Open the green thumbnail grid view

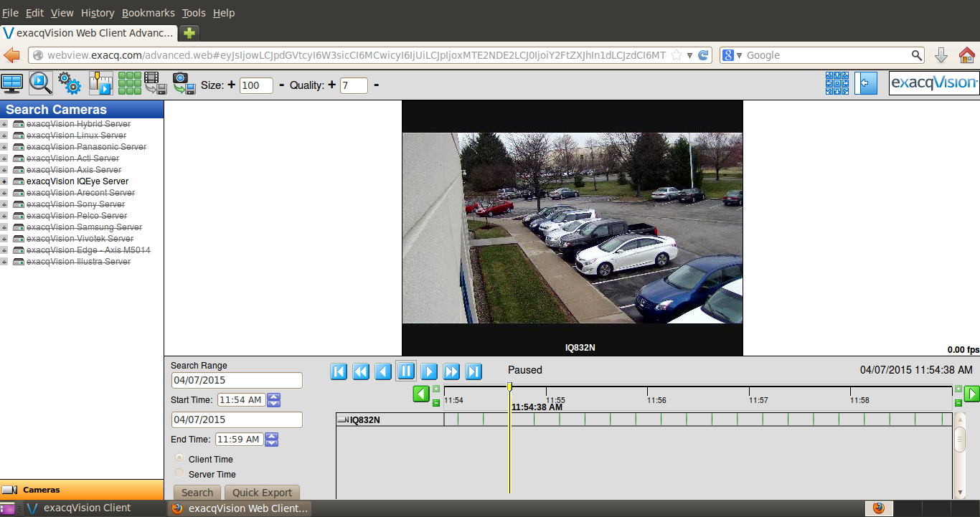click(x=130, y=84)
